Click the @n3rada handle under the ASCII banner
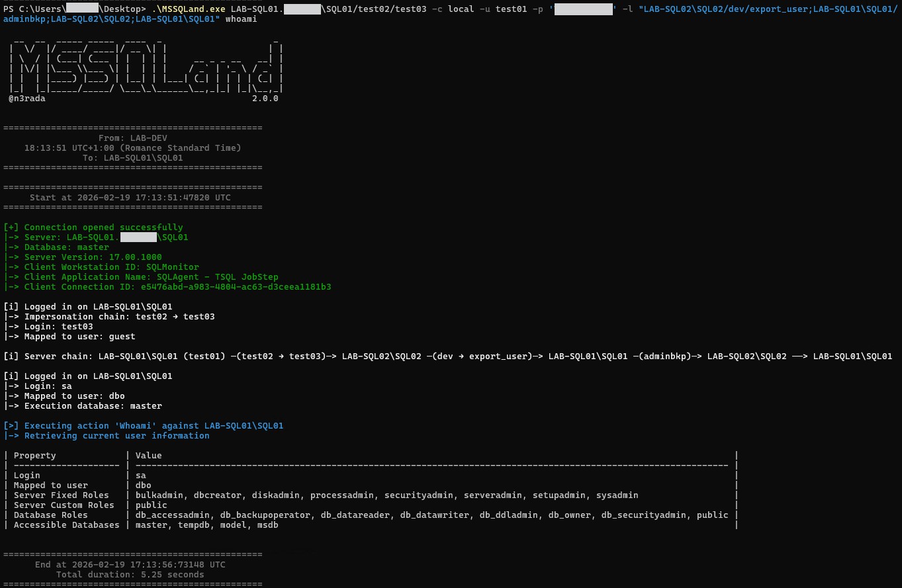Viewport: 902px width, 588px height. coord(26,98)
